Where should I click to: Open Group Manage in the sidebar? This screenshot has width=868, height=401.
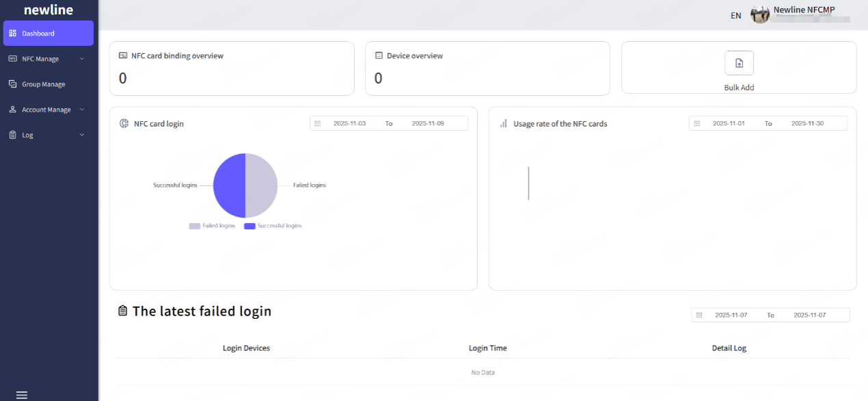click(x=43, y=84)
